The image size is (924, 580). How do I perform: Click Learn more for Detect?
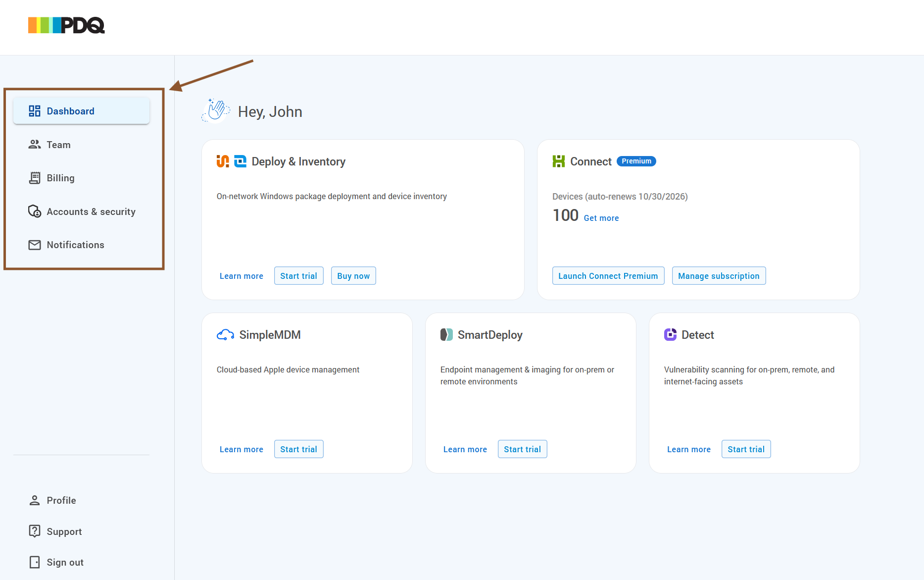pos(689,449)
